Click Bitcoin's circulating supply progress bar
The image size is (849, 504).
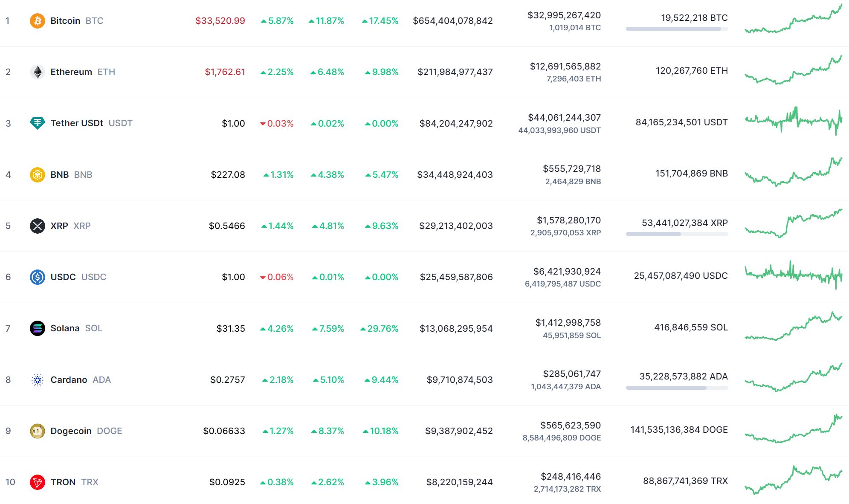(677, 29)
